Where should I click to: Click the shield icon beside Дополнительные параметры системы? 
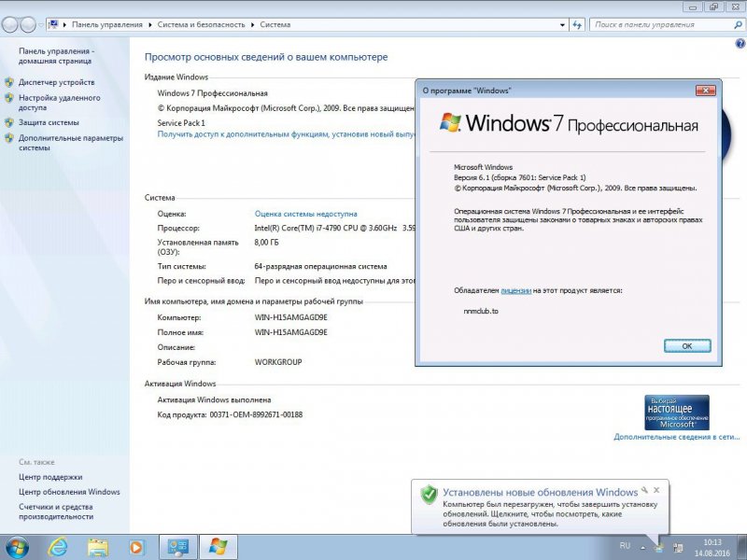click(x=9, y=138)
